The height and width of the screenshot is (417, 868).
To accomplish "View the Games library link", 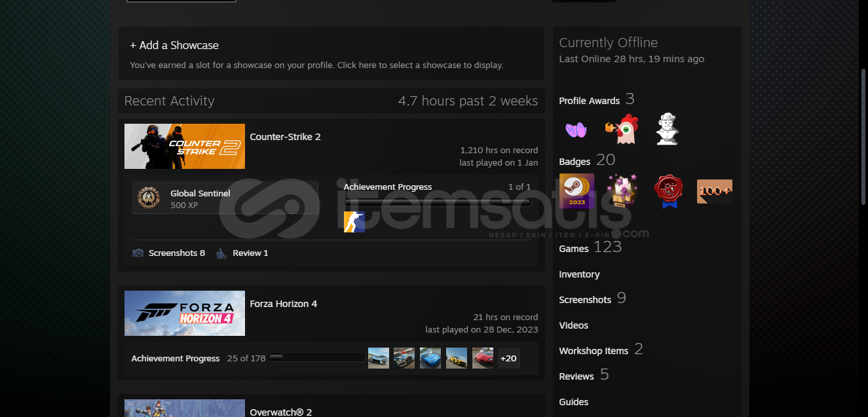I will click(574, 249).
